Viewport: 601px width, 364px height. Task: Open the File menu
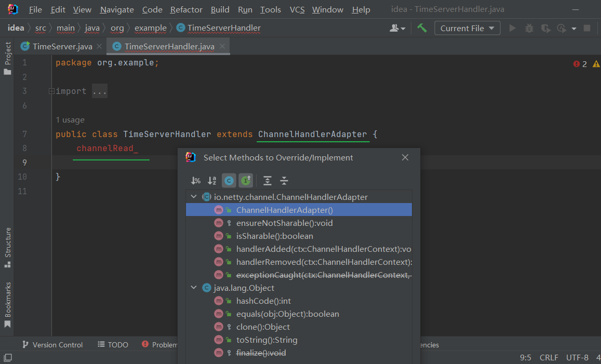[x=35, y=9]
